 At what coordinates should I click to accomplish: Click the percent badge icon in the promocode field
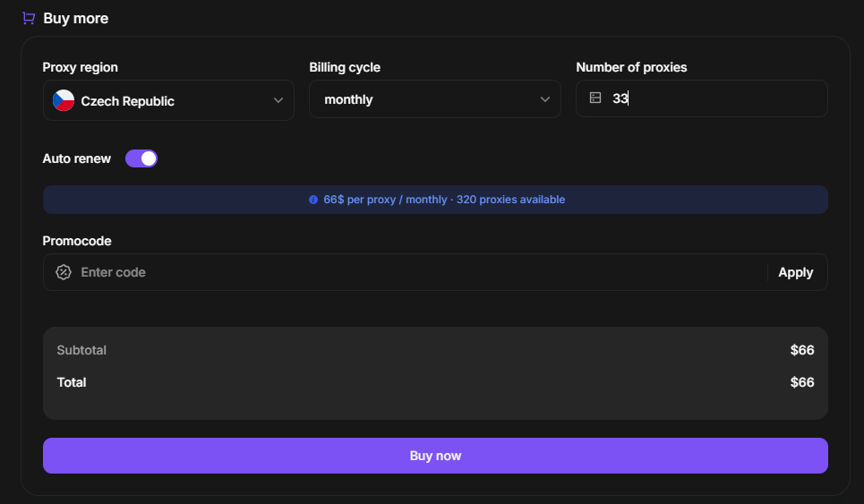(x=64, y=272)
